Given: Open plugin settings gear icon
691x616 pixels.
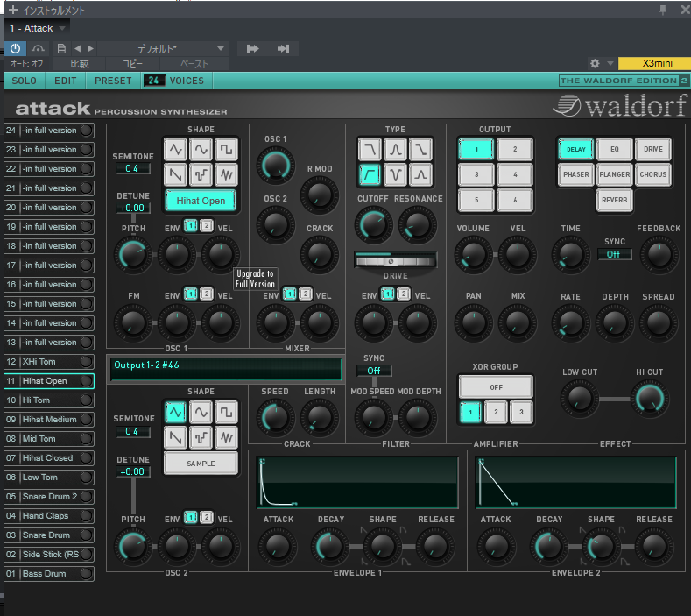Looking at the screenshot, I should (595, 63).
